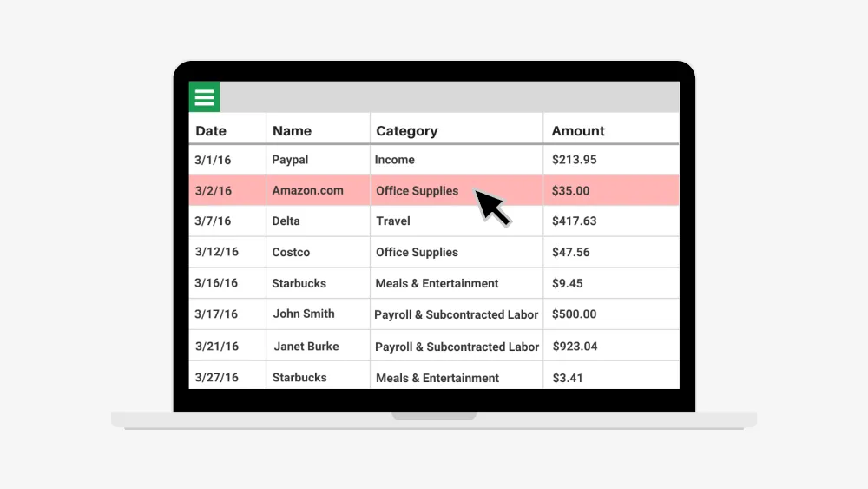Select the Paypal name cell
Image resolution: width=868 pixels, height=489 pixels.
(x=290, y=160)
